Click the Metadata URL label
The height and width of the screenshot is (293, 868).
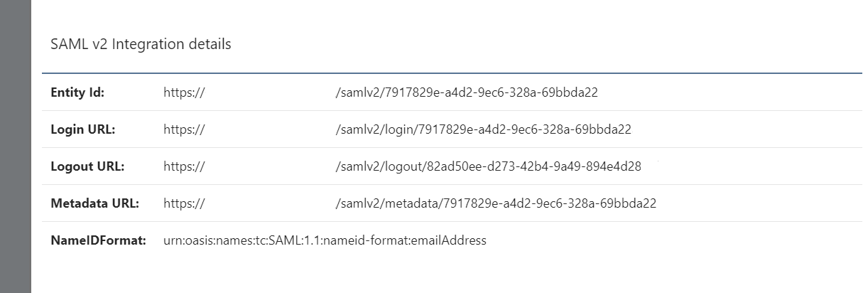point(94,203)
